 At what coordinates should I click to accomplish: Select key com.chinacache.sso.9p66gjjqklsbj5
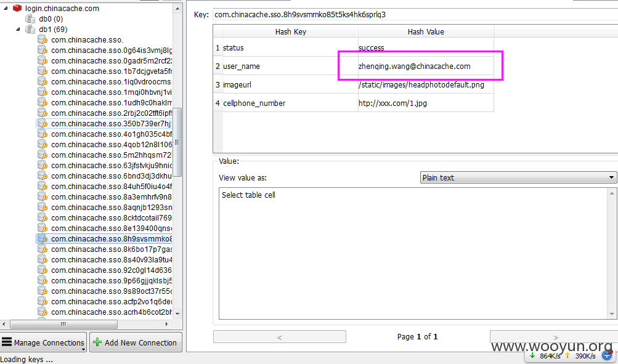click(x=112, y=280)
